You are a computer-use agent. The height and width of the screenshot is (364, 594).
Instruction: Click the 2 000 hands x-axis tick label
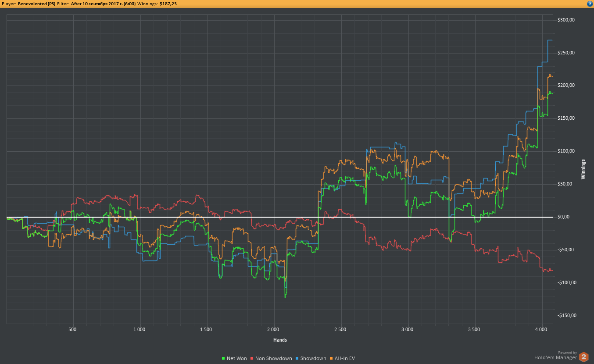tap(273, 329)
